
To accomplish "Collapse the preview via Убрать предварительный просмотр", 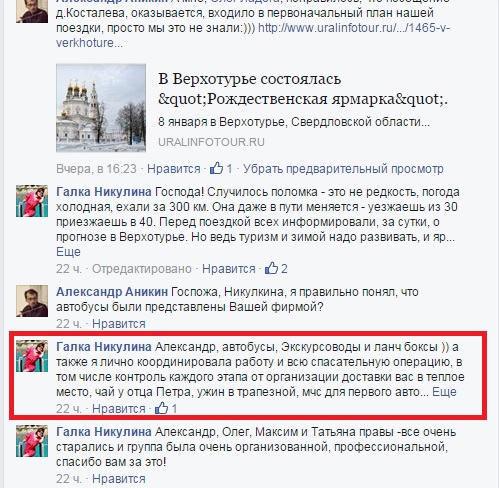I will coord(343,169).
